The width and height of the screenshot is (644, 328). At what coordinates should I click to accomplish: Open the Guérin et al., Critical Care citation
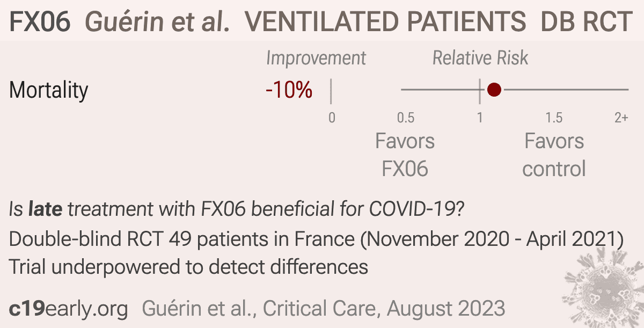click(x=324, y=309)
